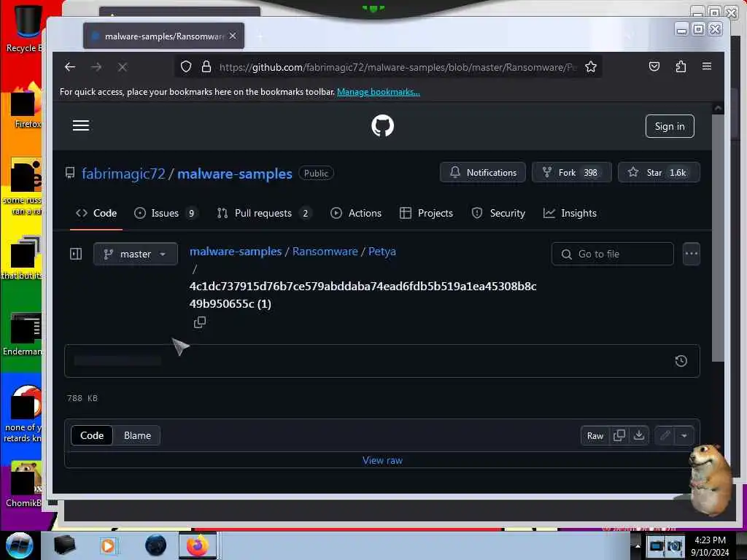Toggle the file tree side panel

[76, 254]
